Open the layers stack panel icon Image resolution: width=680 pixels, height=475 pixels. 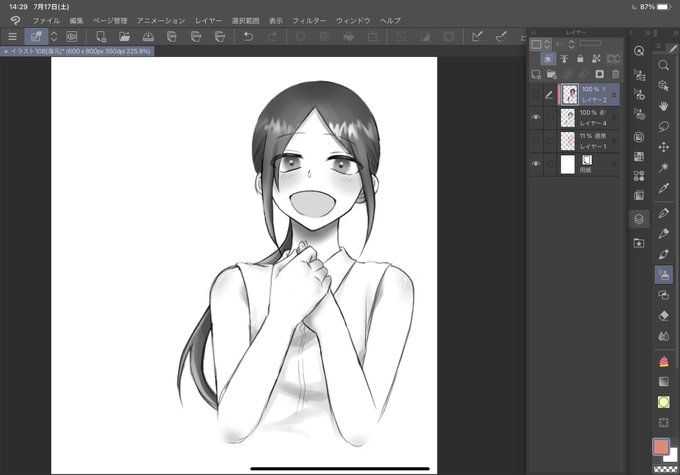coord(639,219)
